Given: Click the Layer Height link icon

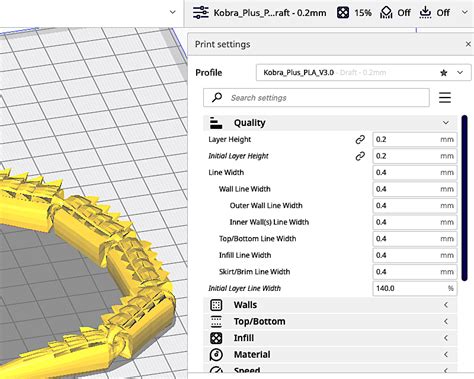Looking at the screenshot, I should pos(360,139).
